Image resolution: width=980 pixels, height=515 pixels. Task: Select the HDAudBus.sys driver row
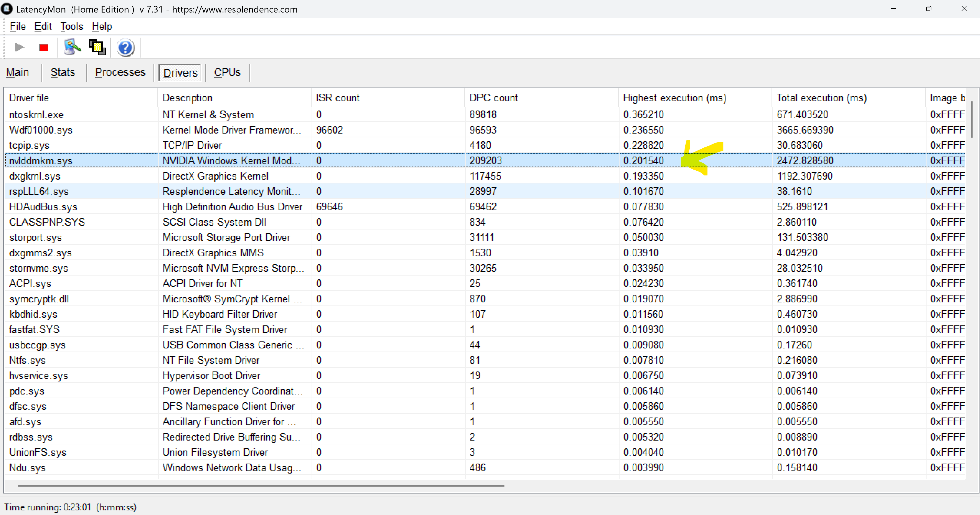(x=43, y=206)
